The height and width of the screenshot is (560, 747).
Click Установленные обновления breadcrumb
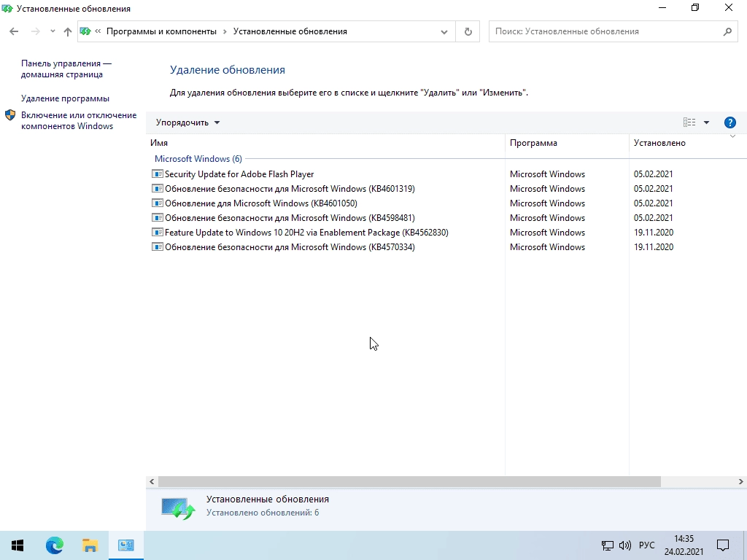point(290,31)
